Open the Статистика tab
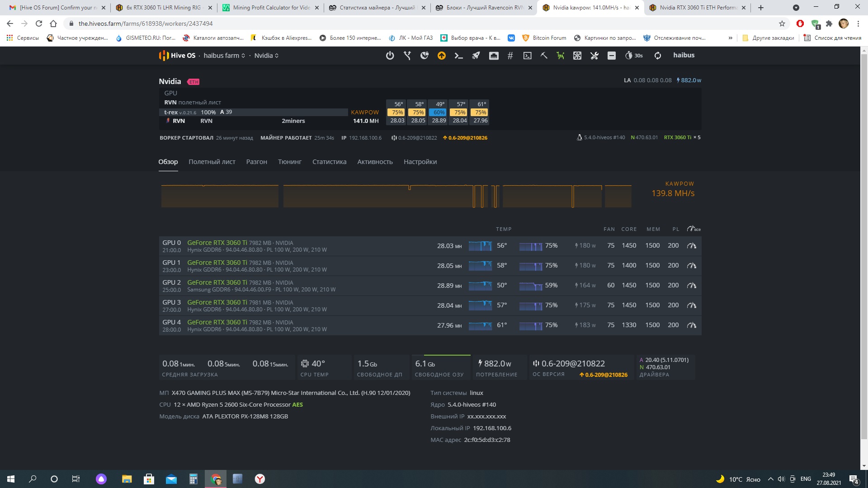The width and height of the screenshot is (868, 488). pos(329,162)
